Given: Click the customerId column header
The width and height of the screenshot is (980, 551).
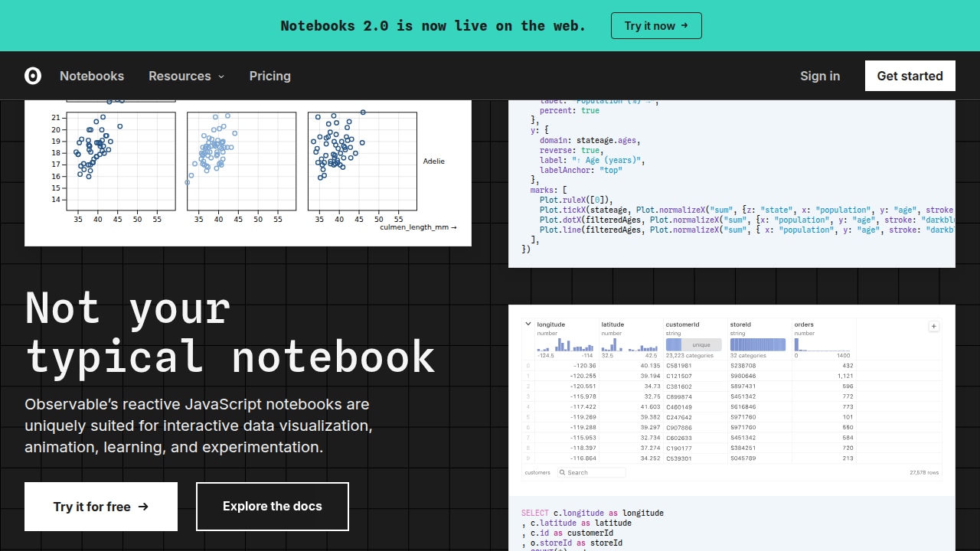Looking at the screenshot, I should point(682,324).
